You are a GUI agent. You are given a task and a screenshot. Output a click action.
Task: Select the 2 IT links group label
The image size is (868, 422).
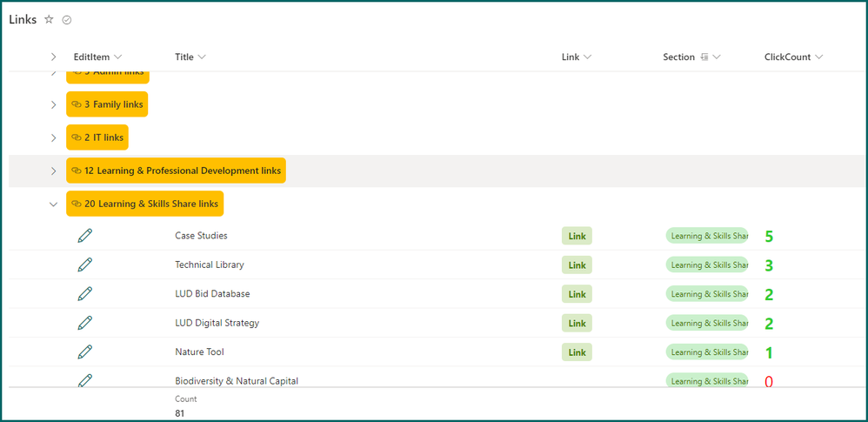pyautogui.click(x=97, y=137)
